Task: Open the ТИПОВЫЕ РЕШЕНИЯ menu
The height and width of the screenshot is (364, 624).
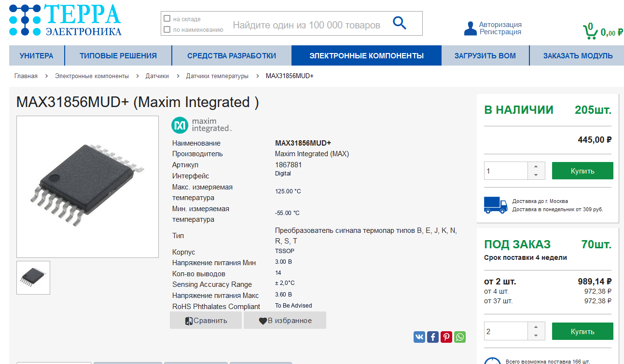Action: 118,55
